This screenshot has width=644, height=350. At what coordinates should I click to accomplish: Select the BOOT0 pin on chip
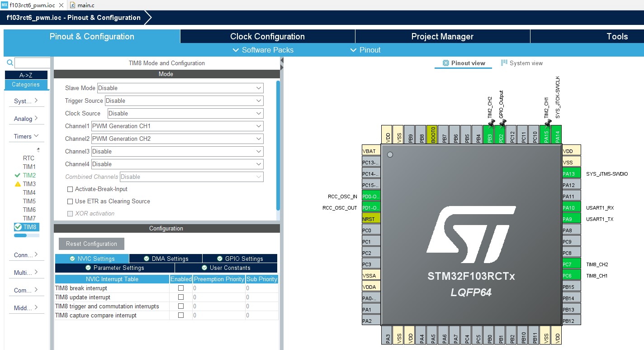tap(433, 134)
